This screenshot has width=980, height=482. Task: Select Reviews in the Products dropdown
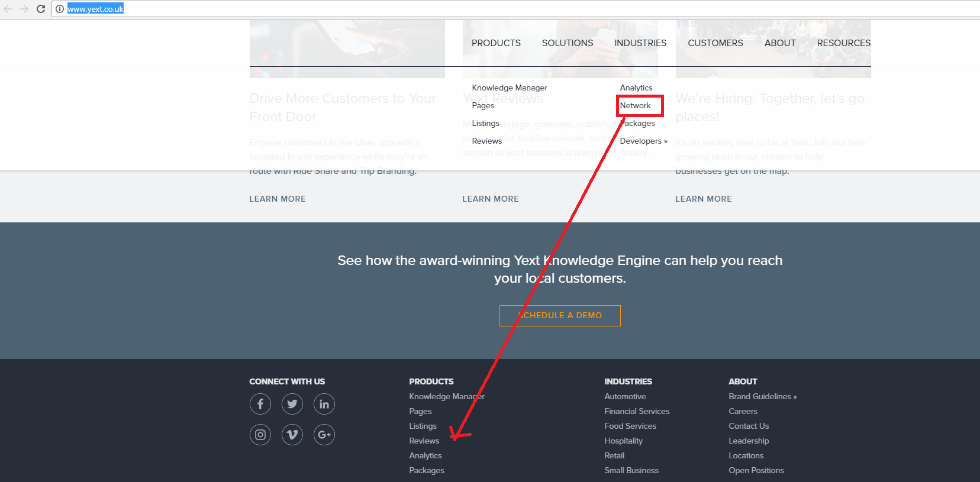click(x=487, y=141)
